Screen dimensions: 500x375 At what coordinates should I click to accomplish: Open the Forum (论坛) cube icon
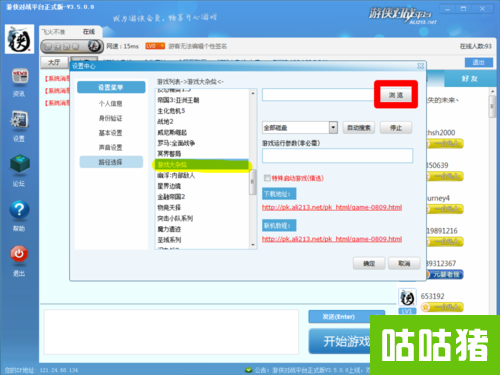point(20,164)
